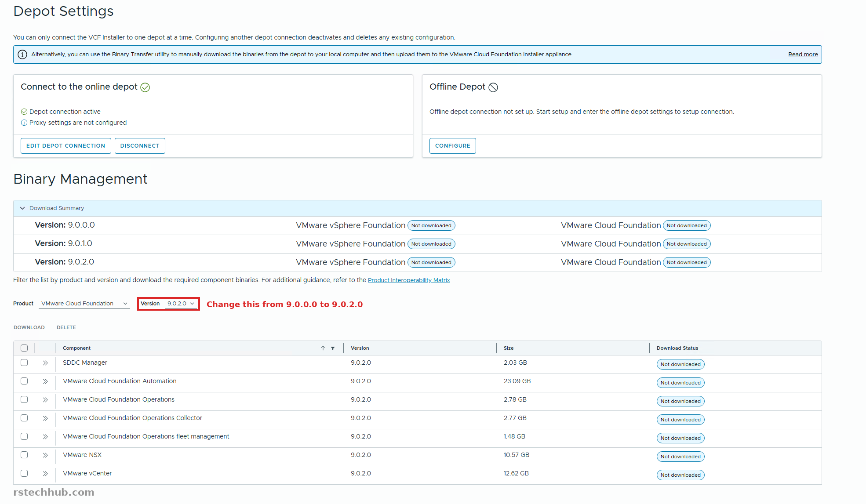Expand details for VMware vCenter row
This screenshot has height=504, width=866.
click(45, 474)
